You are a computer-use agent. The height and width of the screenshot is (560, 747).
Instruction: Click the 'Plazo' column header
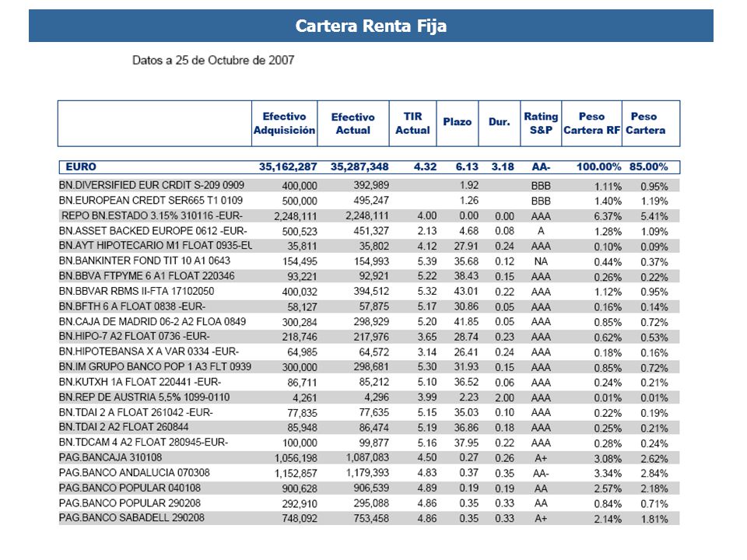(x=458, y=124)
